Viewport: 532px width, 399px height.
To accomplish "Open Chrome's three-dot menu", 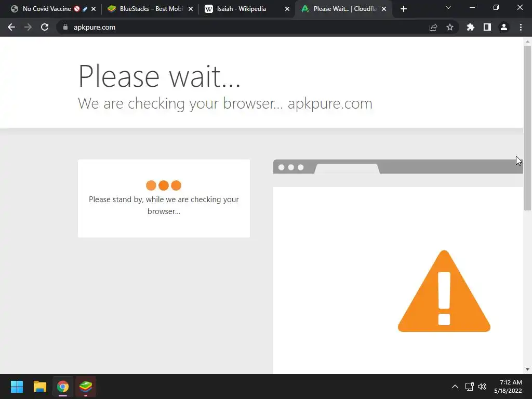I will pyautogui.click(x=521, y=27).
